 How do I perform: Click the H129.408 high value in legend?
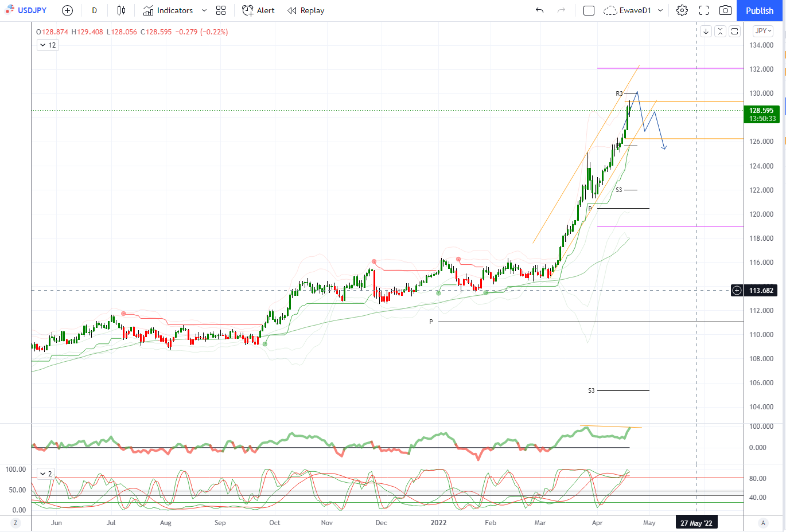click(87, 32)
